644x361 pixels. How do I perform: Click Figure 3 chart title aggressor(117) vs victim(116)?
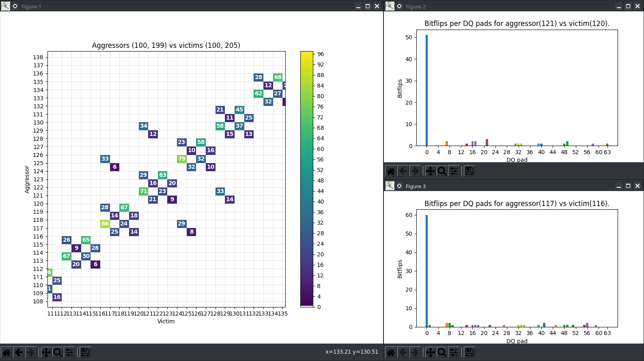click(x=517, y=204)
